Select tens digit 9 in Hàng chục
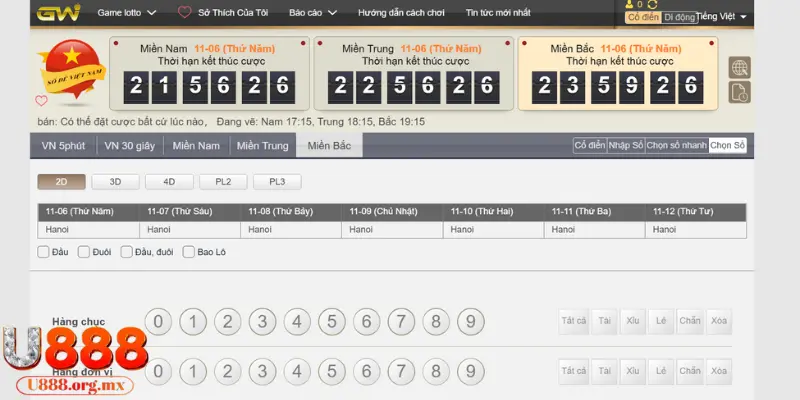The image size is (800, 400). coord(470,322)
